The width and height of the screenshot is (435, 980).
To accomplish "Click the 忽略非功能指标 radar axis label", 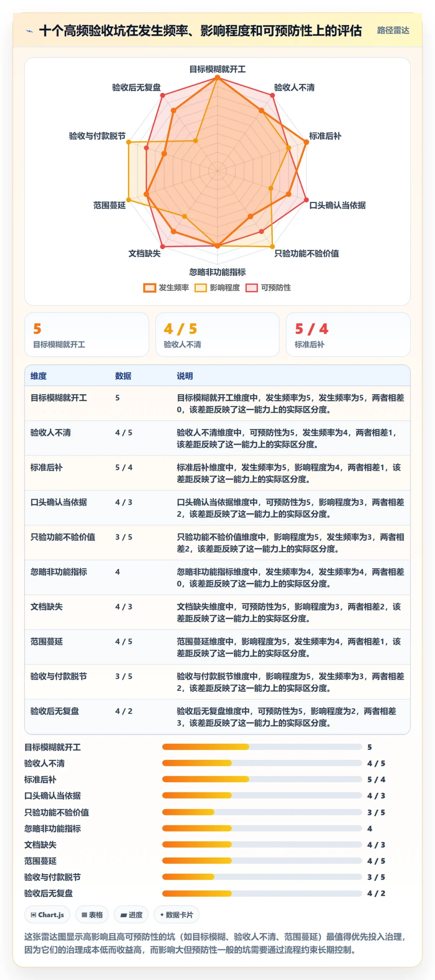I will tap(217, 272).
